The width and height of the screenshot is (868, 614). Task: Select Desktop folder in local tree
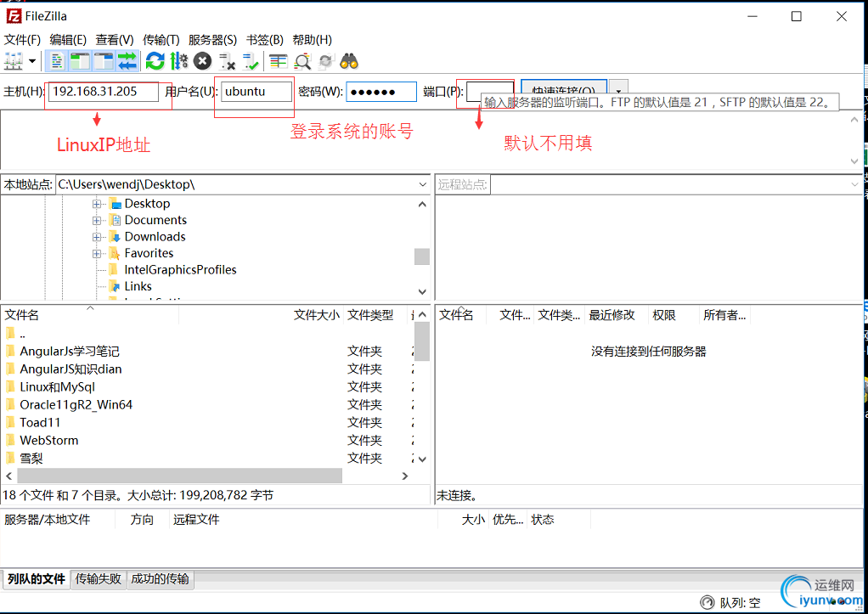[147, 204]
